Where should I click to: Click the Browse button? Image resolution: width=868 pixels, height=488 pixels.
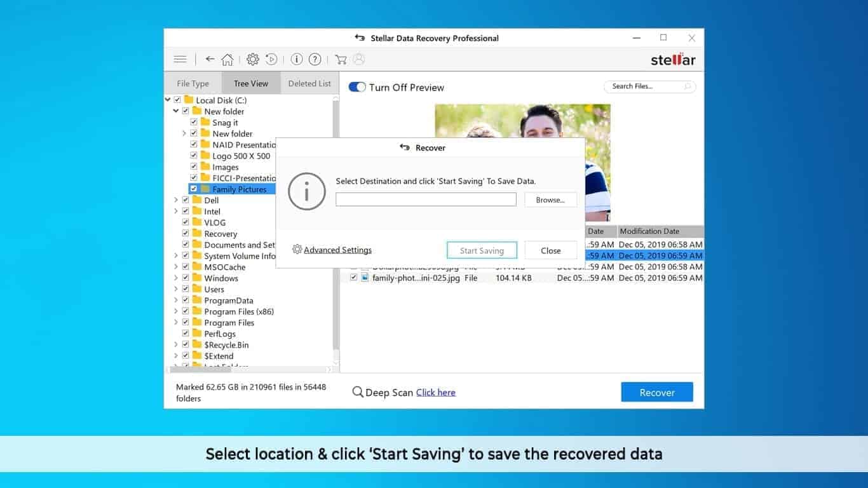pyautogui.click(x=550, y=200)
